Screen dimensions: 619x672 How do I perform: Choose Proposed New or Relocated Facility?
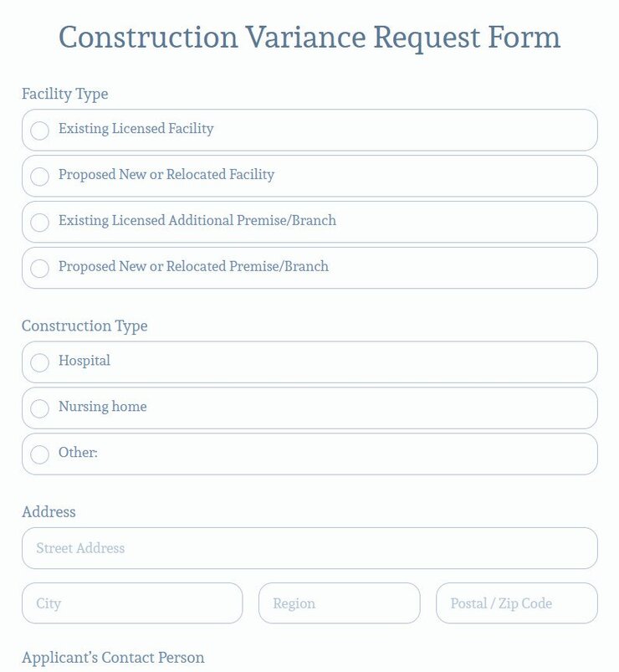[x=39, y=177]
